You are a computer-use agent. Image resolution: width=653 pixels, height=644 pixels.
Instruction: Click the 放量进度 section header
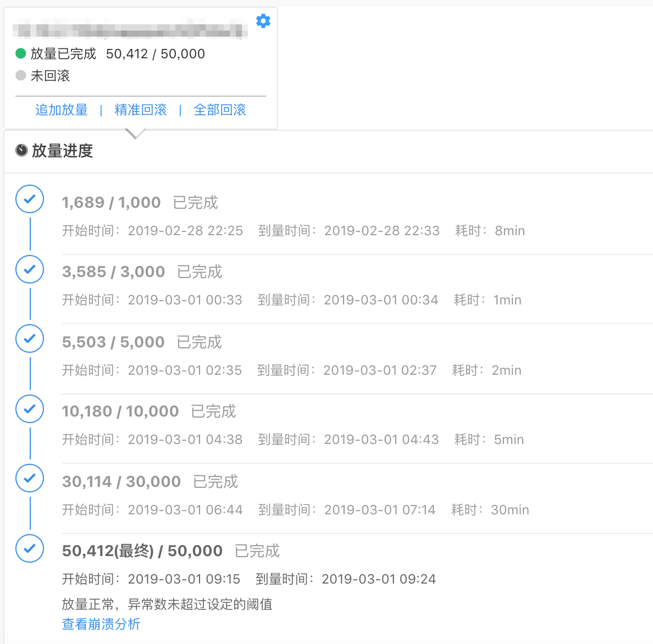62,151
